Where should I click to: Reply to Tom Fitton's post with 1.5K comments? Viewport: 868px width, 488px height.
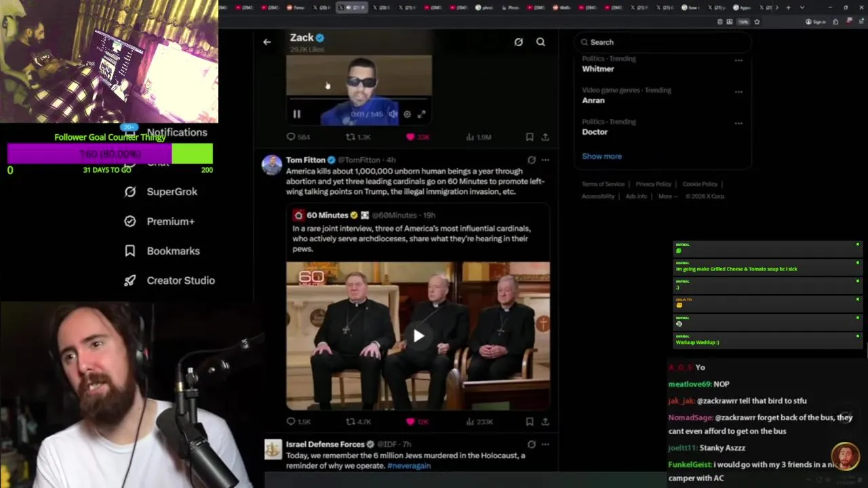[299, 422]
